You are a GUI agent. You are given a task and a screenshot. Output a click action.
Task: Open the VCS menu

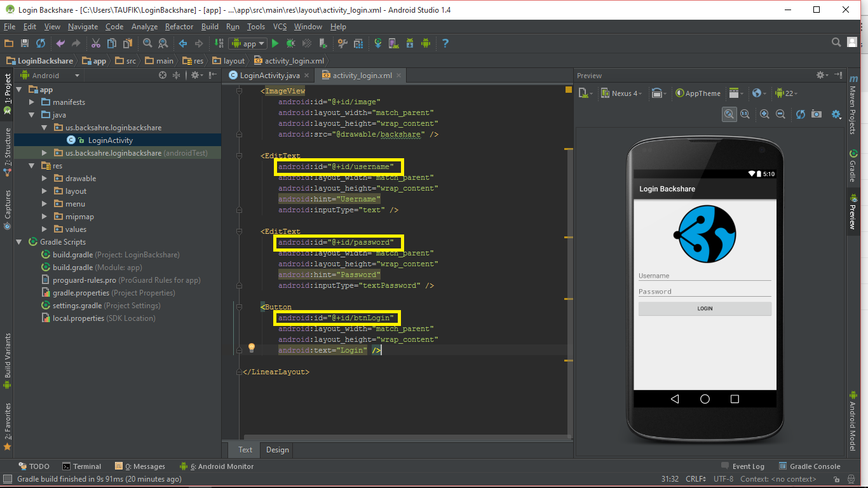point(280,27)
